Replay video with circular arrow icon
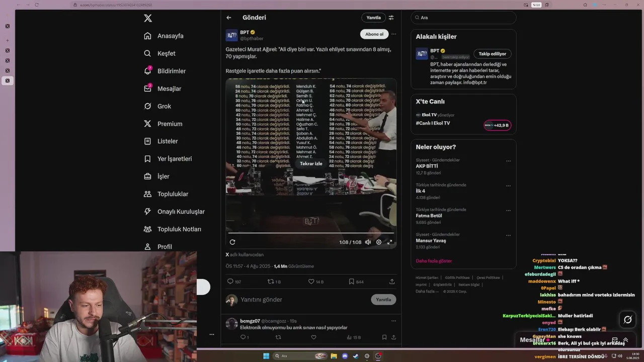 pyautogui.click(x=232, y=242)
